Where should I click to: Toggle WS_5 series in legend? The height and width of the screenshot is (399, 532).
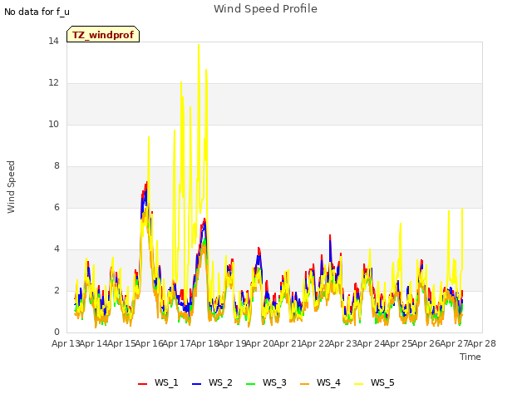click(x=374, y=382)
